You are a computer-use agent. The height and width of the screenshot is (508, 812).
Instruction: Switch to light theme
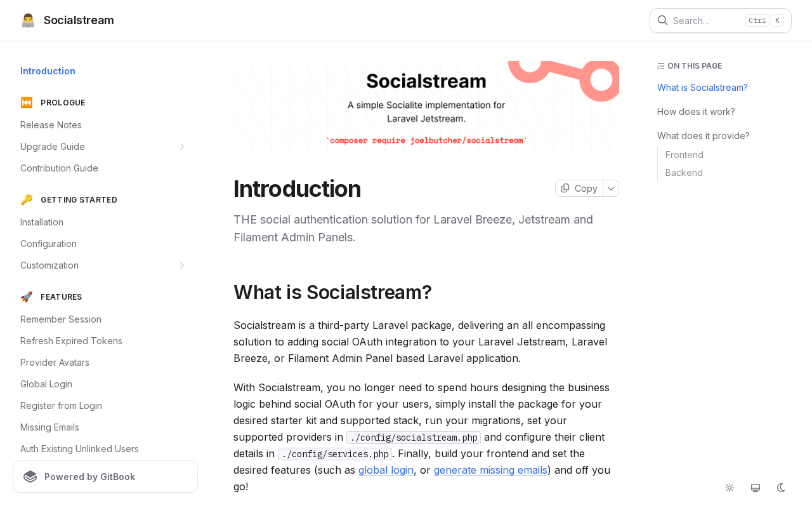click(730, 488)
